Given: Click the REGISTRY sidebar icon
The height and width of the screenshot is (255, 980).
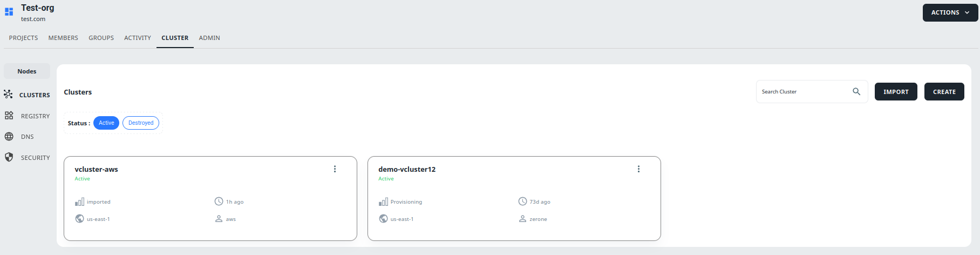Looking at the screenshot, I should click(9, 116).
